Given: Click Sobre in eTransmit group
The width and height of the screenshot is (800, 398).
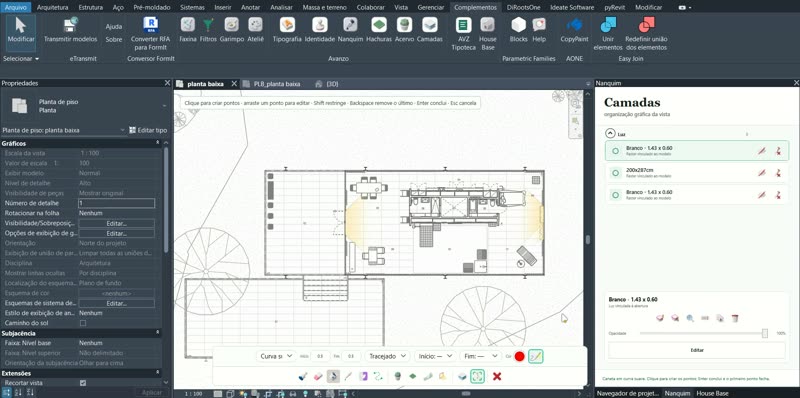Looking at the screenshot, I should coord(114,39).
